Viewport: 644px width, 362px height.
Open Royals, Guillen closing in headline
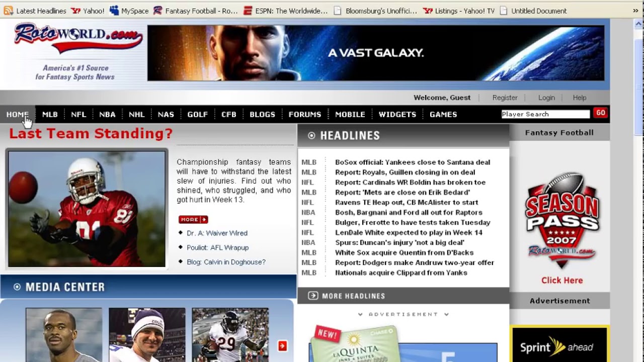[x=405, y=172]
